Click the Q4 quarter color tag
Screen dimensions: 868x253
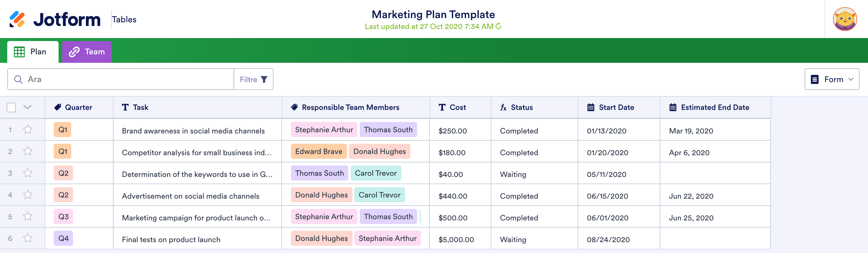point(63,238)
